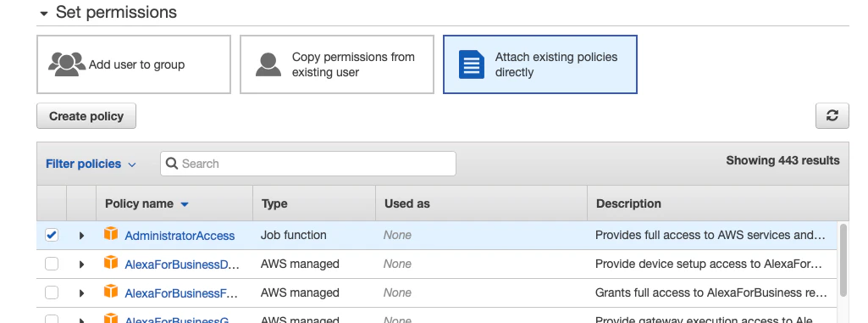The width and height of the screenshot is (868, 323).
Task: Click the Copy permissions user silhouette icon
Action: (268, 64)
